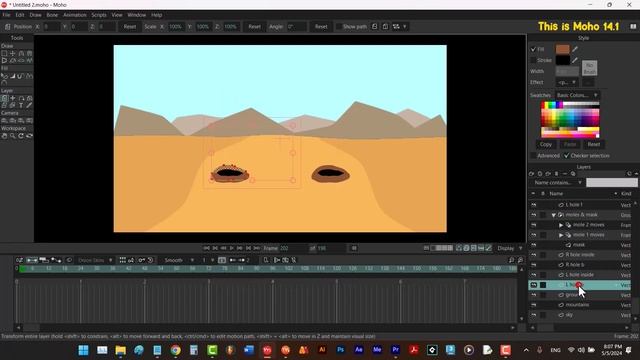Image resolution: width=640 pixels, height=360 pixels.
Task: Select the Transform Layer tool
Action: pos(4,98)
